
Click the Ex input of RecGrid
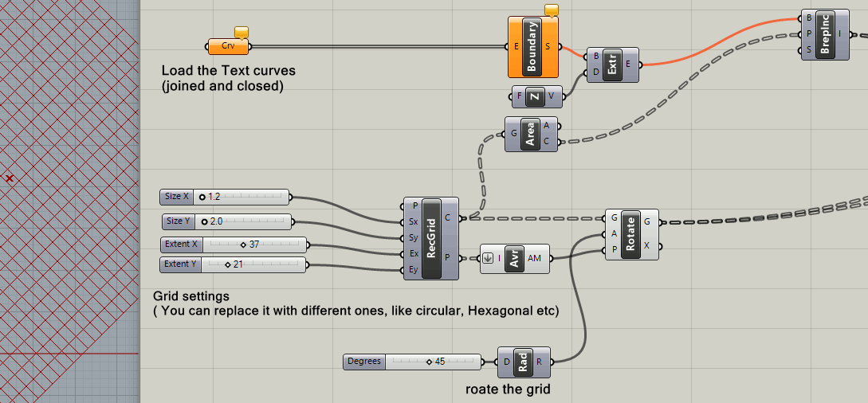click(x=414, y=254)
